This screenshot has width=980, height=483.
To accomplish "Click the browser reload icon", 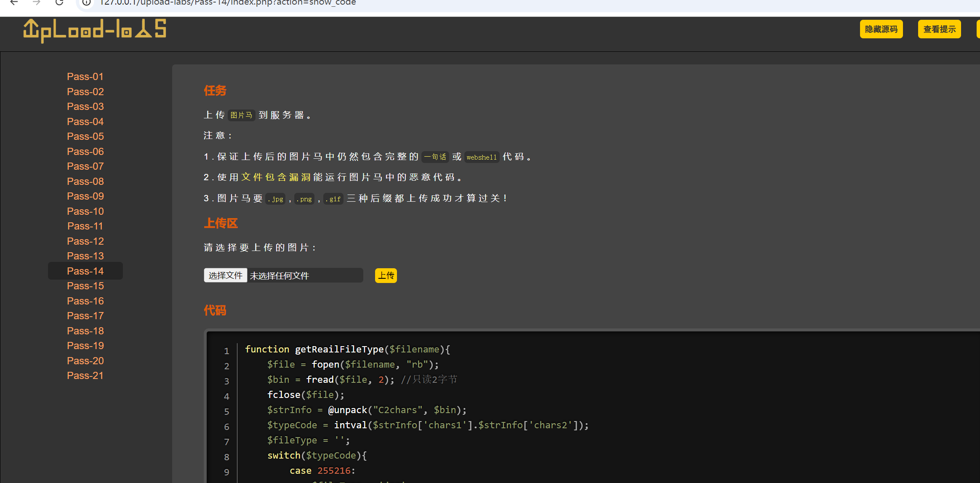I will [x=59, y=3].
